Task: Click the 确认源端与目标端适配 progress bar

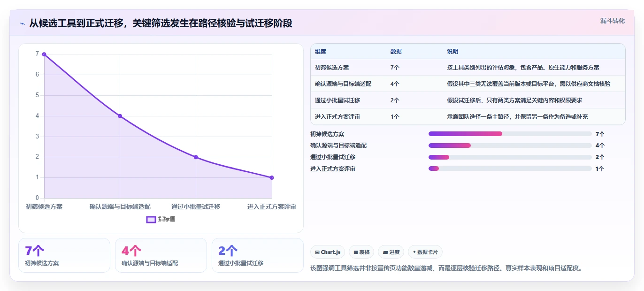Action: pyautogui.click(x=510, y=145)
